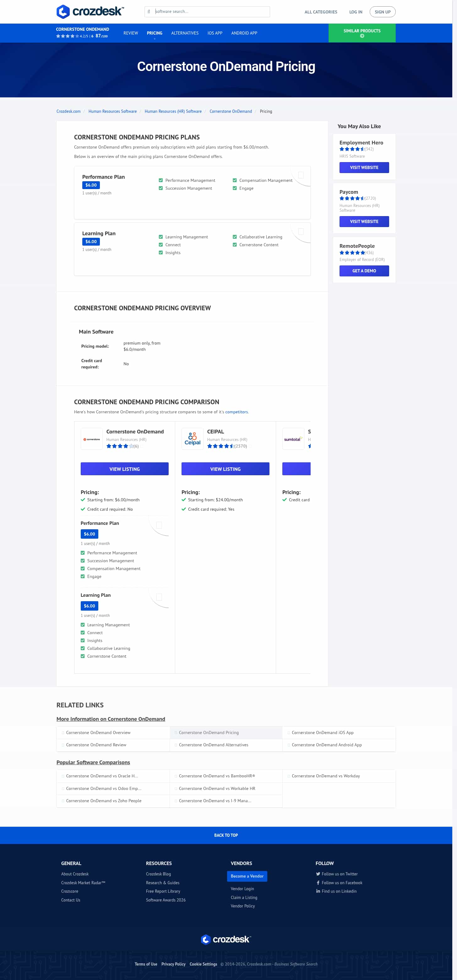Open Cookie Settings in the footer
The width and height of the screenshot is (457, 980).
point(203,964)
